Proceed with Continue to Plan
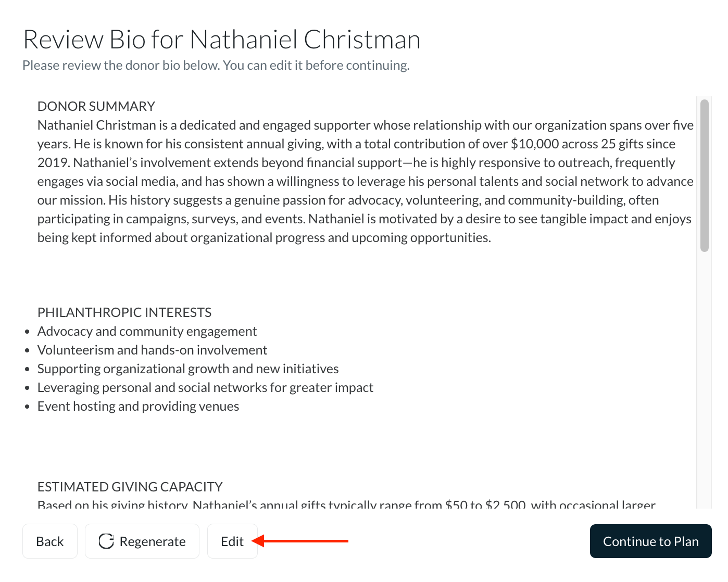This screenshot has height=582, width=728. 650,541
